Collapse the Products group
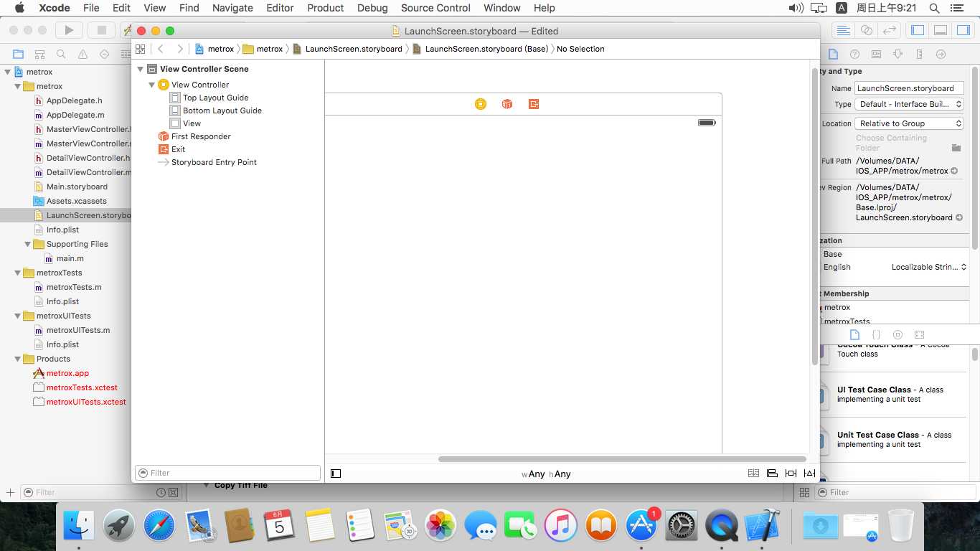This screenshot has height=551, width=980. tap(17, 359)
